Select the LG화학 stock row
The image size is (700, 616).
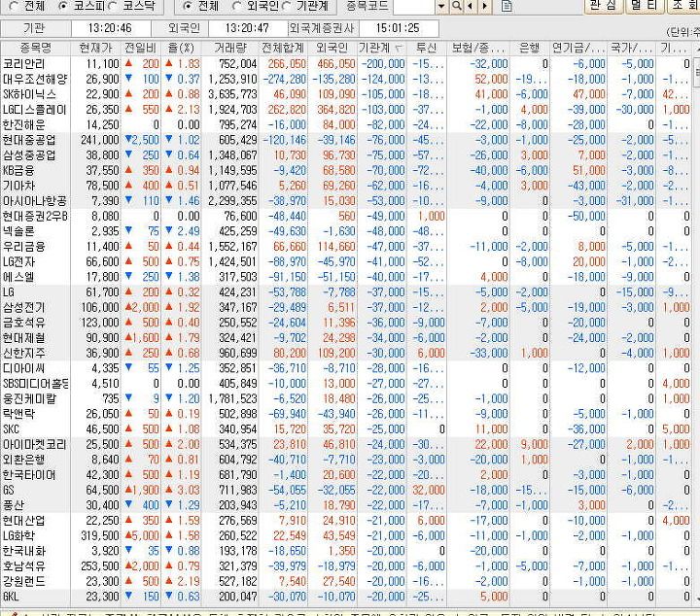(346, 535)
